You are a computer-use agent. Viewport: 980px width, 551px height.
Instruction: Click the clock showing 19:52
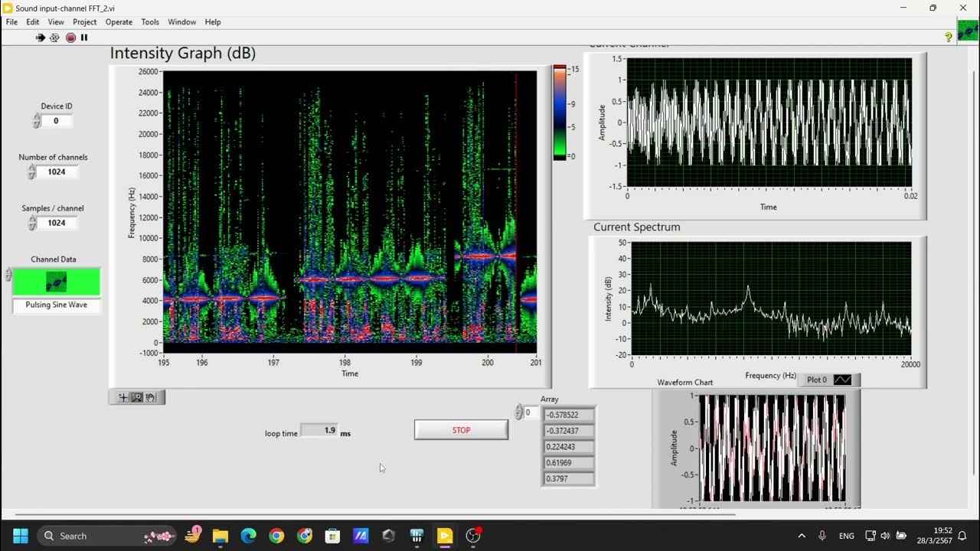point(943,530)
